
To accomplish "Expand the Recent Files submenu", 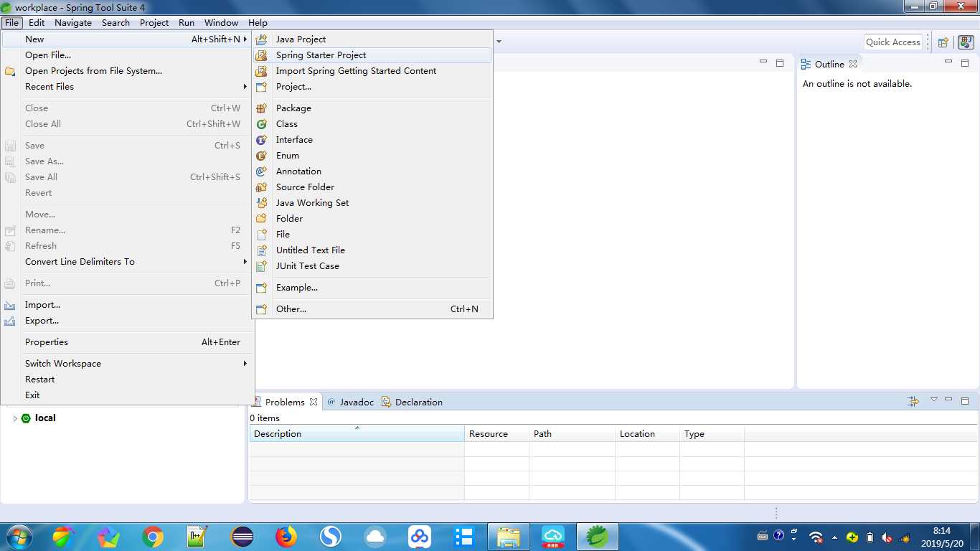I will pos(126,87).
